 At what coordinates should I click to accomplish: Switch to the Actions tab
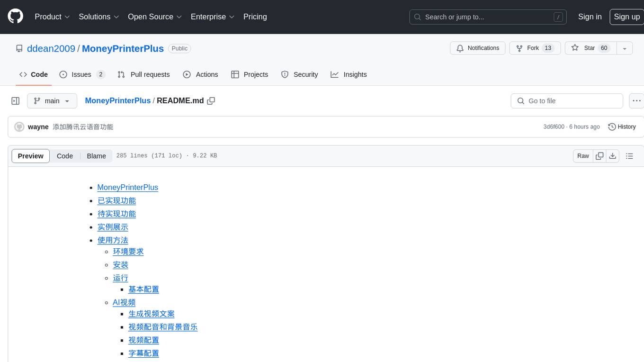tap(201, 74)
